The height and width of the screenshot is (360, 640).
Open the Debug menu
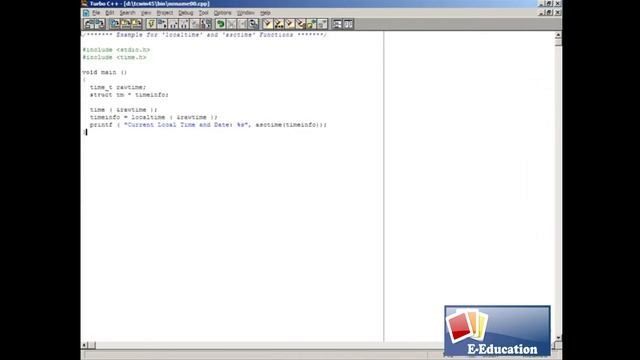(x=186, y=13)
